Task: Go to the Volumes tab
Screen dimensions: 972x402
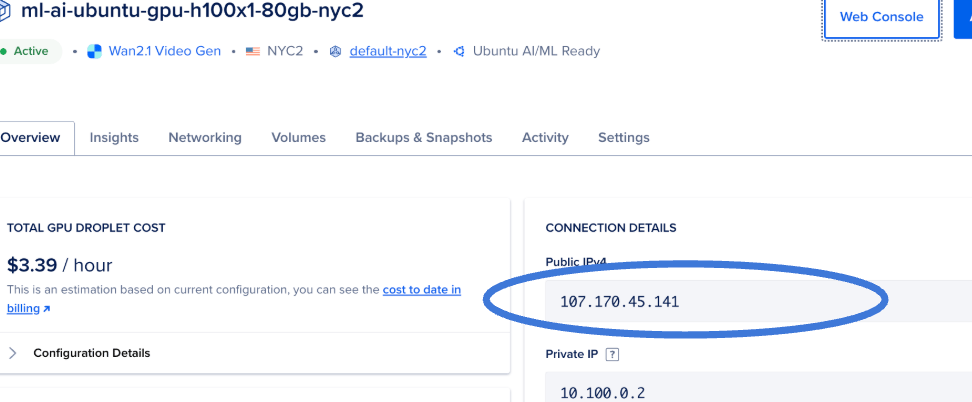Action: point(298,138)
